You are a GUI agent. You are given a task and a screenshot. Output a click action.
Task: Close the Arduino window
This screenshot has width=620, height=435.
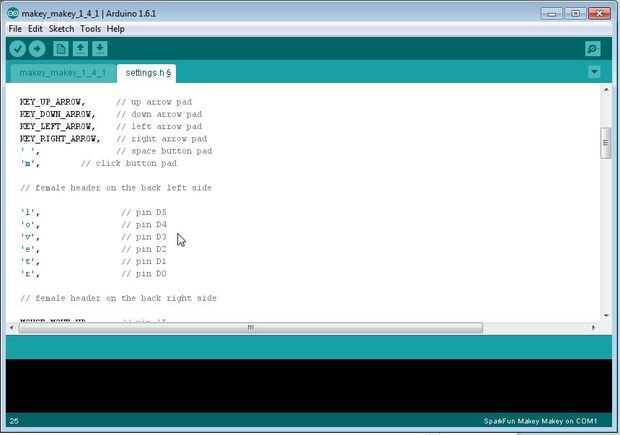[x=599, y=13]
